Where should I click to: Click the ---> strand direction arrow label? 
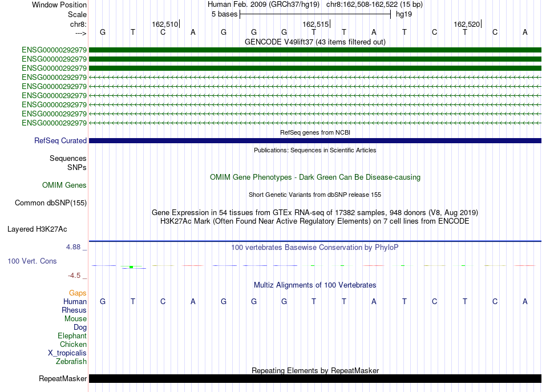tap(81, 33)
